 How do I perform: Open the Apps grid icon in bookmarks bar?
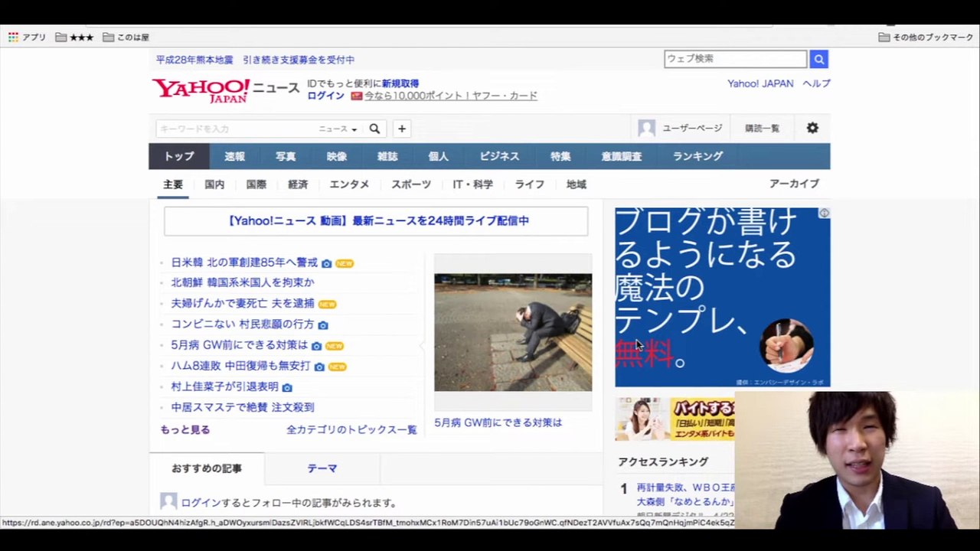(13, 37)
